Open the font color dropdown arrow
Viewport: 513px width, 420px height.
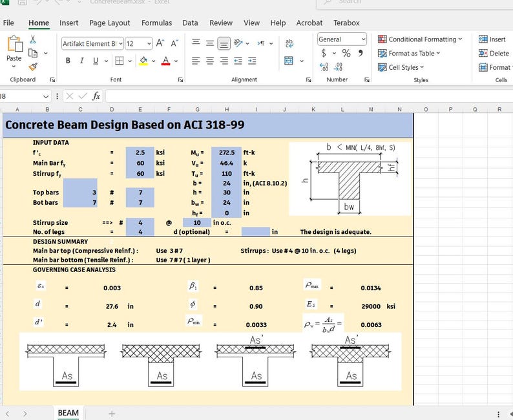point(176,61)
